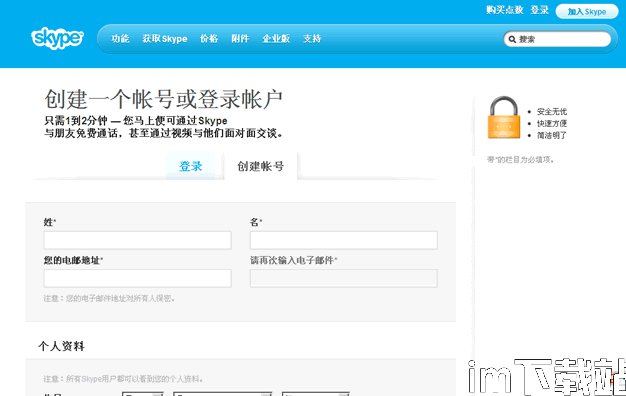Click the 登录 link in top bar
Screen dimensions: 626x396
click(539, 10)
